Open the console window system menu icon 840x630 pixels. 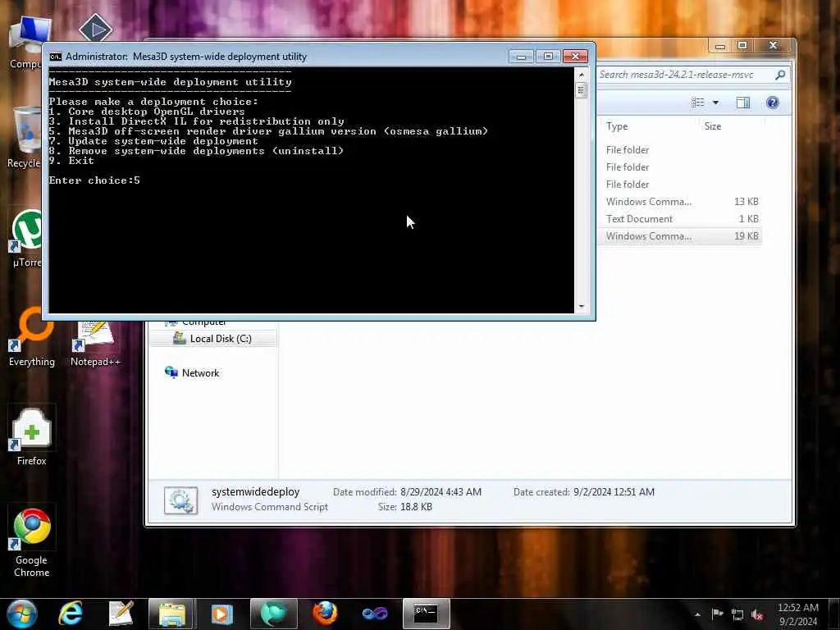coord(55,57)
